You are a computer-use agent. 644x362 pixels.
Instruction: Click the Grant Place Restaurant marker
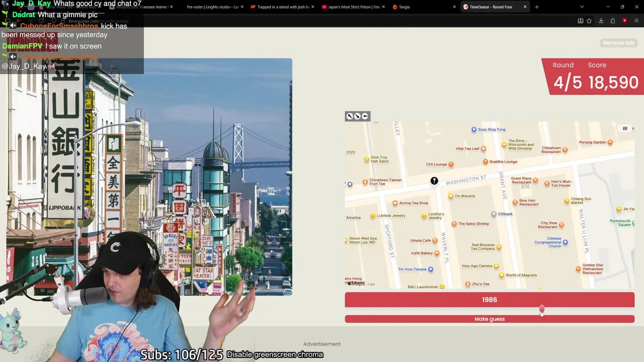535,180
